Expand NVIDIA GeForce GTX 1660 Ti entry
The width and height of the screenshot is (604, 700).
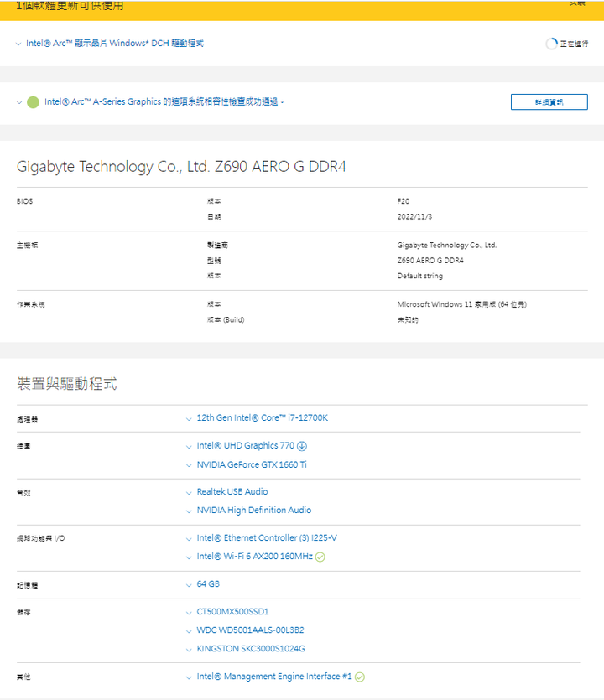[x=189, y=465]
